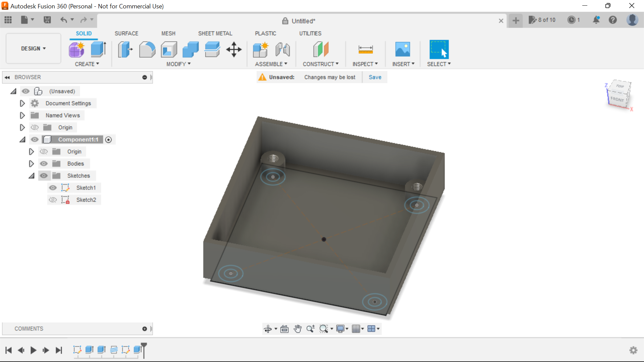Collapse the BROWSER panel arrows

point(7,77)
